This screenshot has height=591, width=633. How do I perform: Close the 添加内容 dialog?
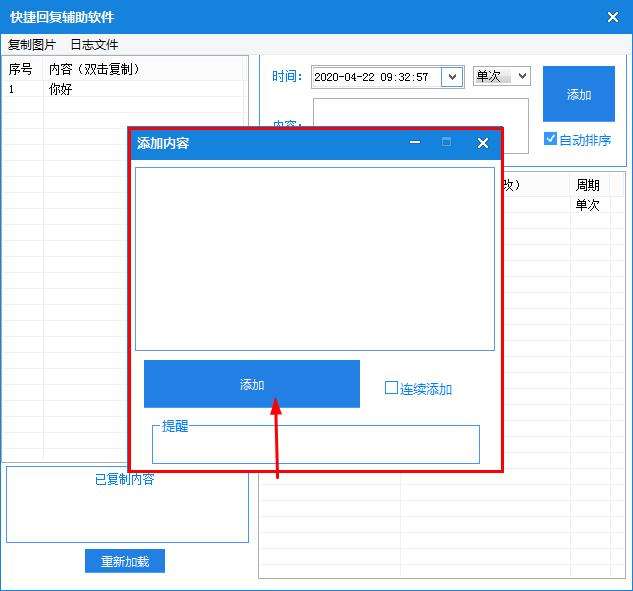(482, 143)
